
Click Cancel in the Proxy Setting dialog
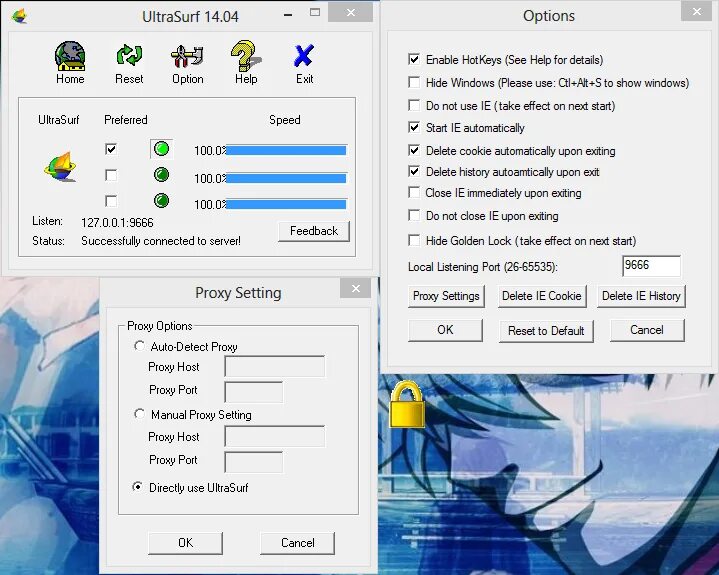coord(298,543)
